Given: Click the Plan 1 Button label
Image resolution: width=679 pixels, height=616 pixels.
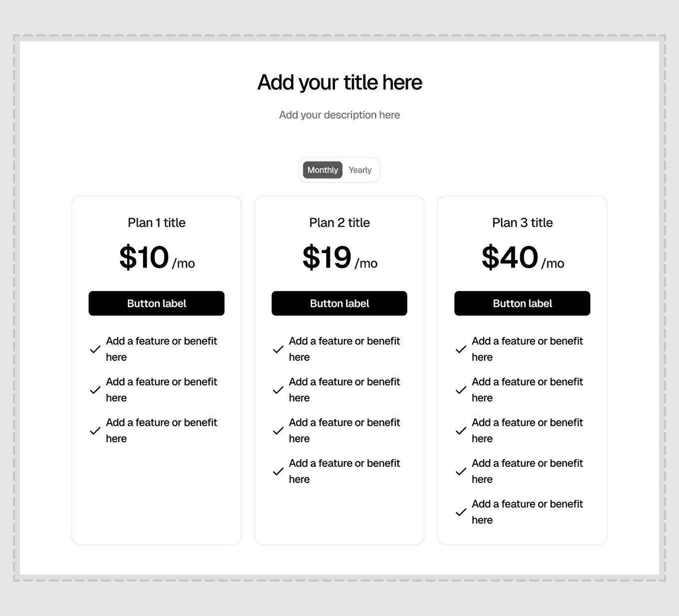Looking at the screenshot, I should (156, 304).
